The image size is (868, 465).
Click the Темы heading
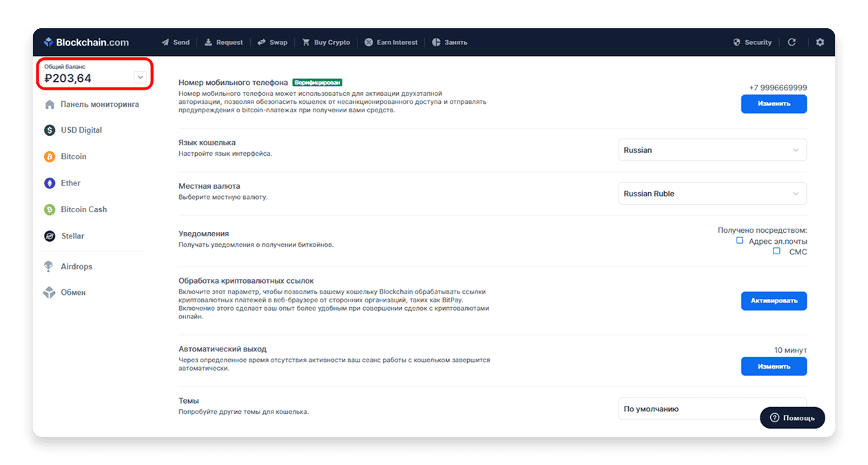[189, 401]
